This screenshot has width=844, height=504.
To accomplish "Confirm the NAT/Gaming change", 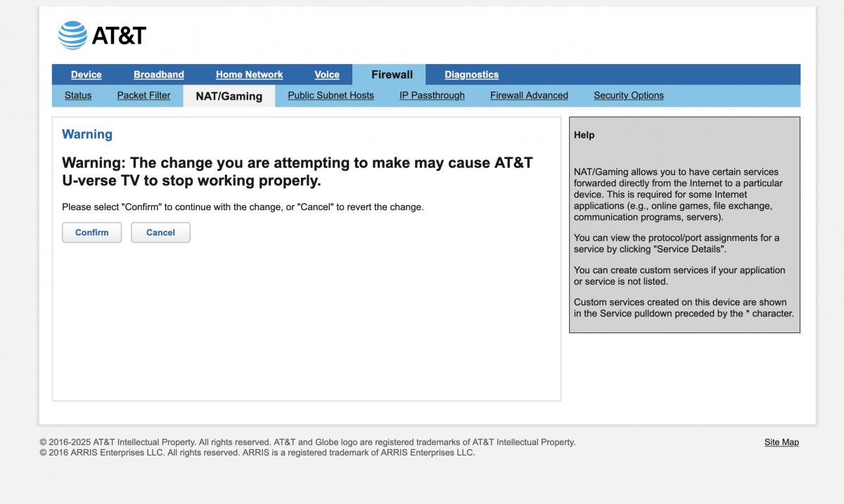I will 92,233.
